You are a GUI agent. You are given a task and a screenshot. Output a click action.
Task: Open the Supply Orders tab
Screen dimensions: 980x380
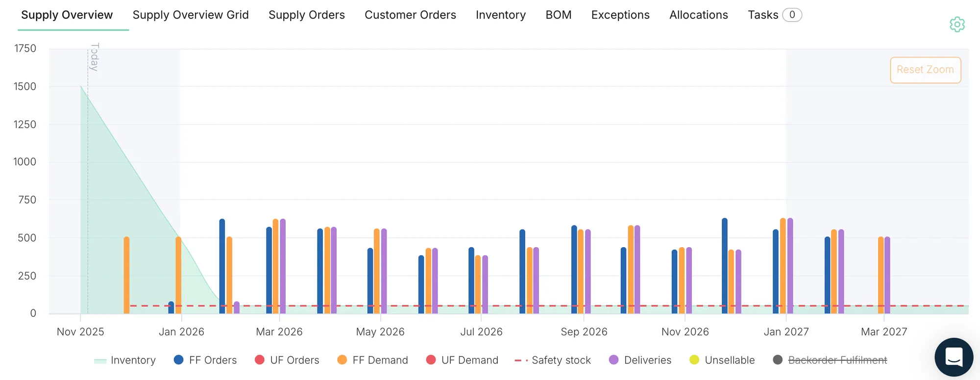(307, 15)
